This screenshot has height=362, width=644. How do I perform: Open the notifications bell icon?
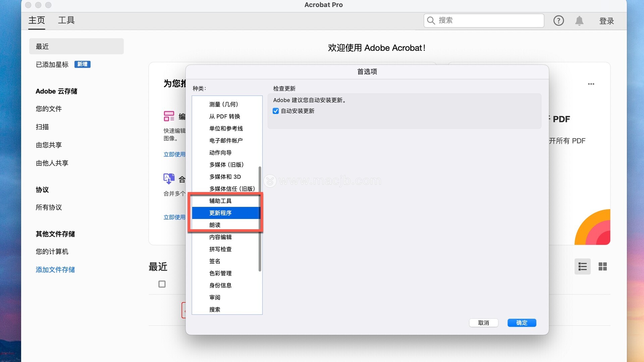[579, 21]
